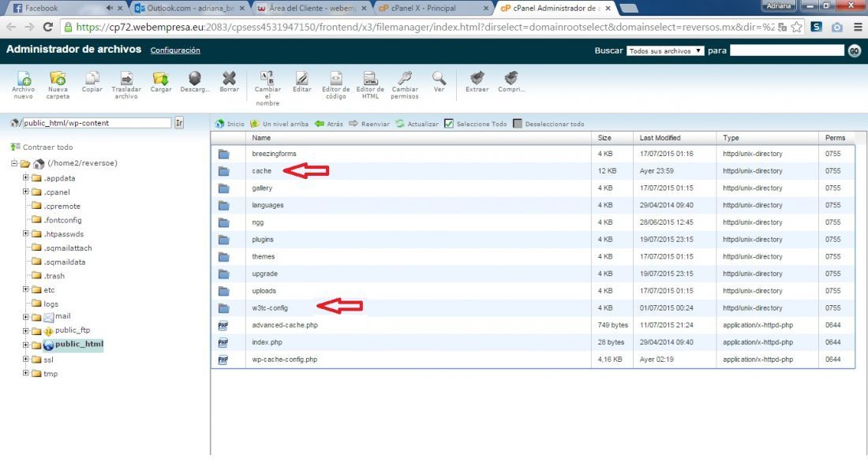Go Un nivel arriba
Screen dimensions: 868x462
point(279,124)
